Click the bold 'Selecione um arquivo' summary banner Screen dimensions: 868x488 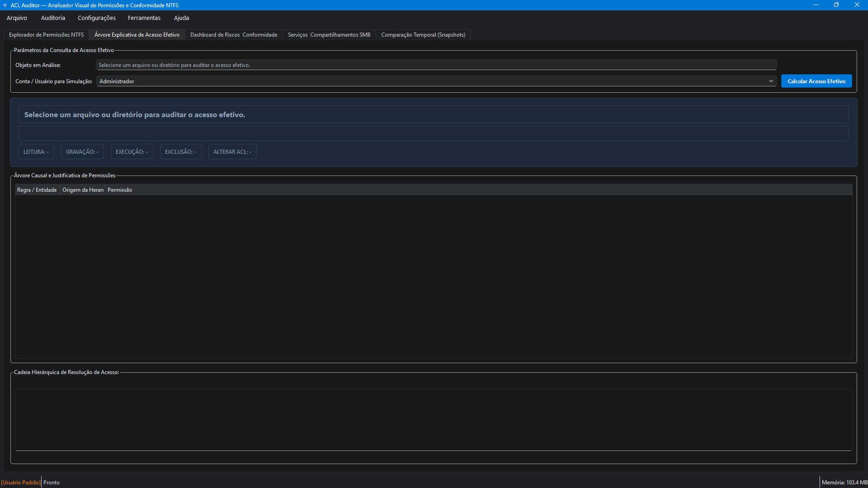click(x=433, y=114)
